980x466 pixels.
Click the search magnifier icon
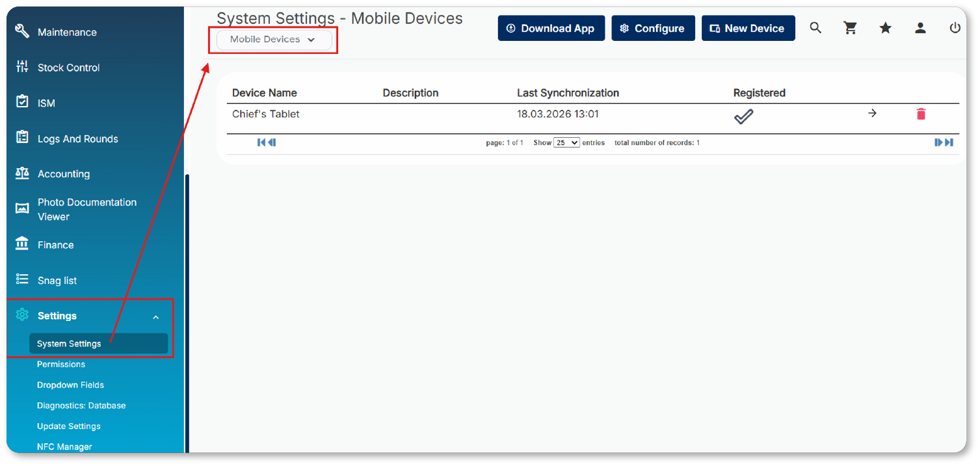815,28
